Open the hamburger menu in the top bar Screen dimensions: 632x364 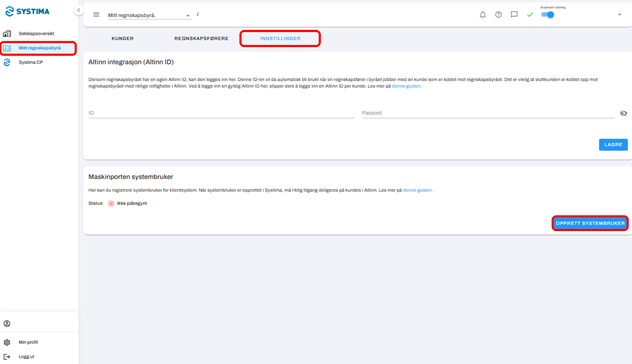pos(96,15)
